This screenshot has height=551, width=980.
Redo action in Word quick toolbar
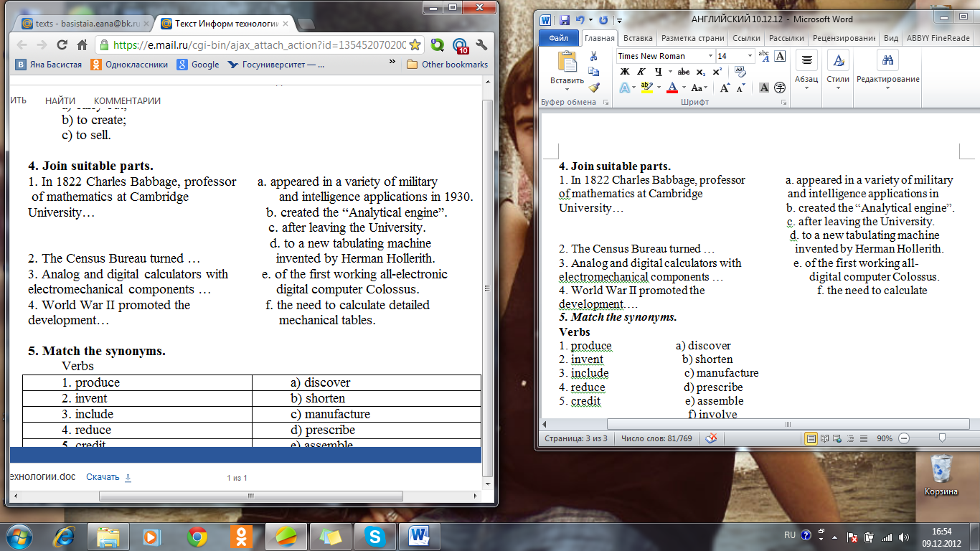(603, 20)
